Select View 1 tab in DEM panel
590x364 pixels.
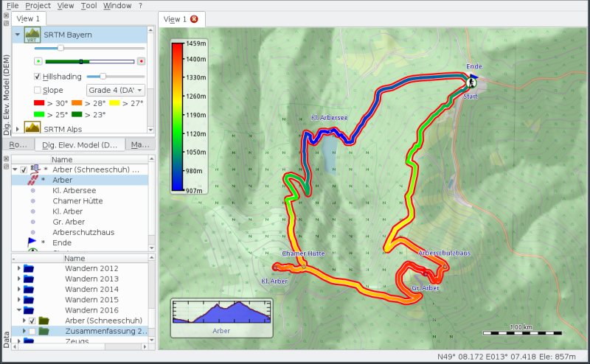click(x=28, y=19)
